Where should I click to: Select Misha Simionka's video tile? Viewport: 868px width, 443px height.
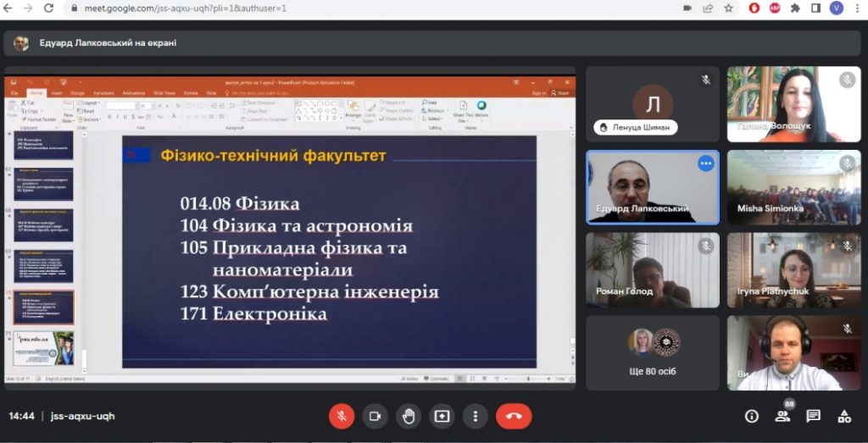(793, 187)
